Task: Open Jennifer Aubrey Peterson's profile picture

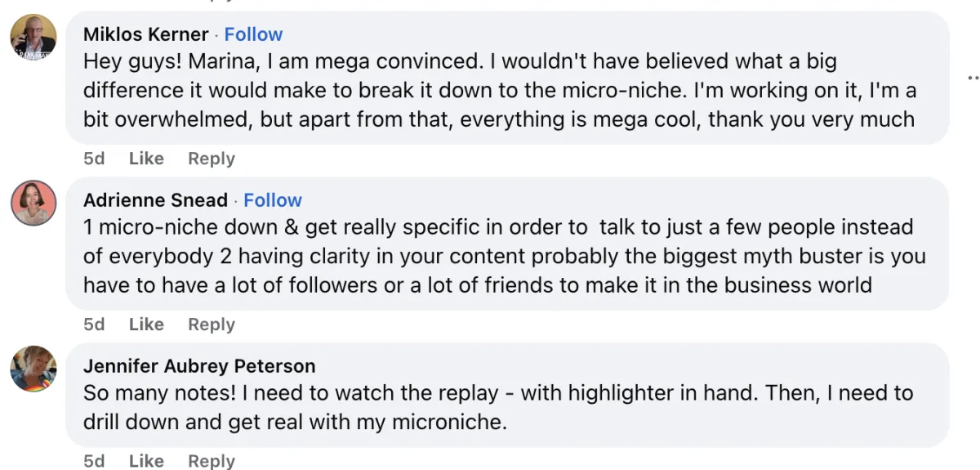Action: [33, 368]
